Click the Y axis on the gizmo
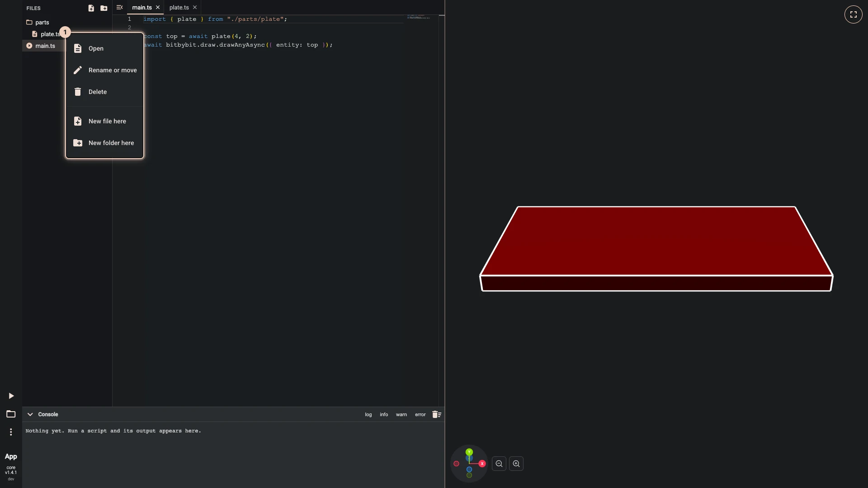868x488 pixels. click(x=469, y=452)
